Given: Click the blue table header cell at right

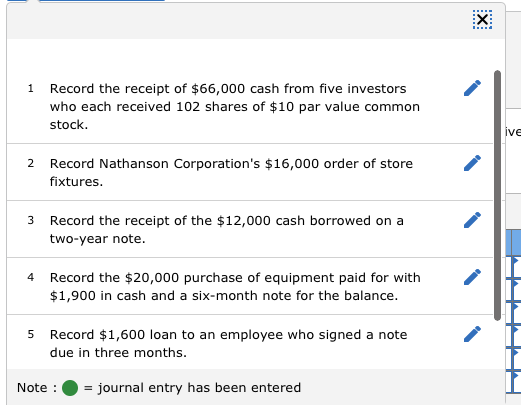Looking at the screenshot, I should [514, 242].
